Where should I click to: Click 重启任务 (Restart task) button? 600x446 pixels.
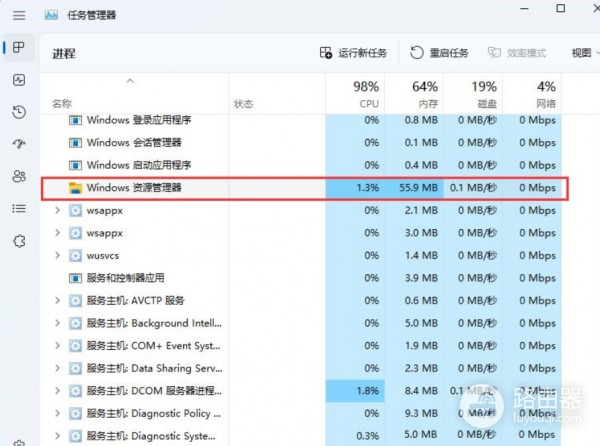pos(439,53)
